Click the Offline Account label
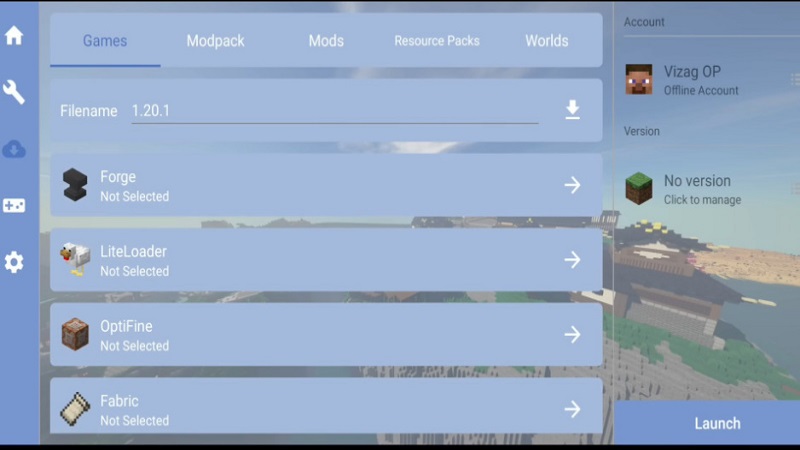This screenshot has height=450, width=800. tap(701, 91)
